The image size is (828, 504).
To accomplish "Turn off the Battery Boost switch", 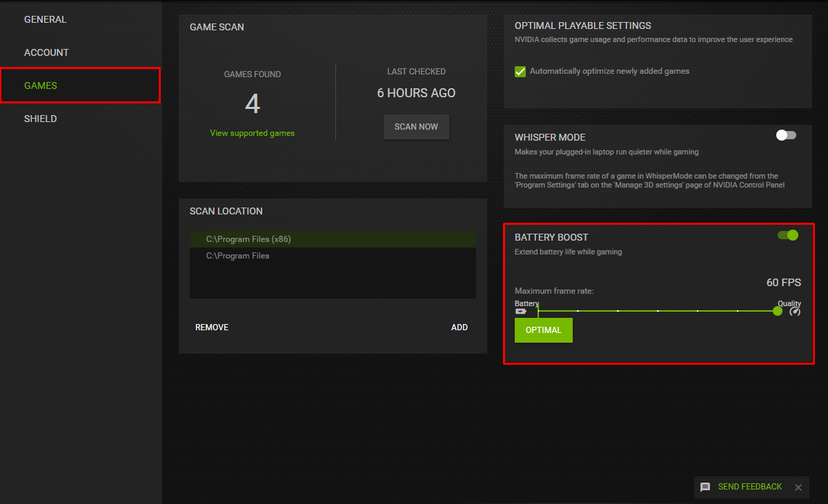I will (788, 235).
